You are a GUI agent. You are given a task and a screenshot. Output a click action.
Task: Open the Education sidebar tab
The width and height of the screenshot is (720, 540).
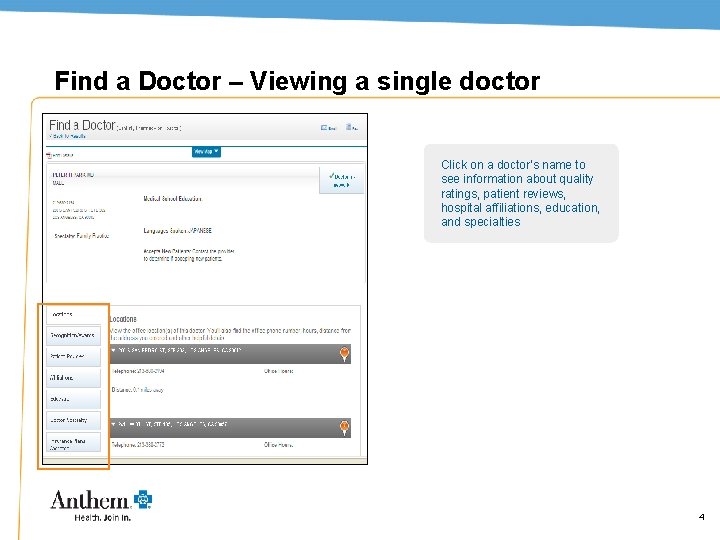tap(73, 399)
